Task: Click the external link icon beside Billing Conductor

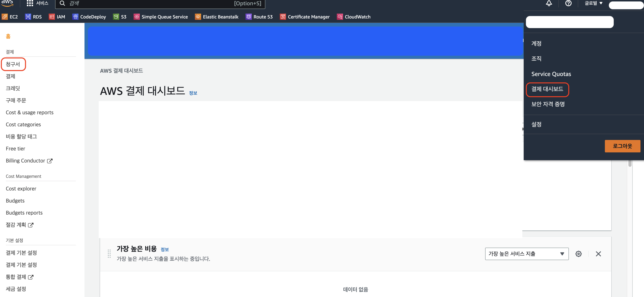Action: [50, 161]
